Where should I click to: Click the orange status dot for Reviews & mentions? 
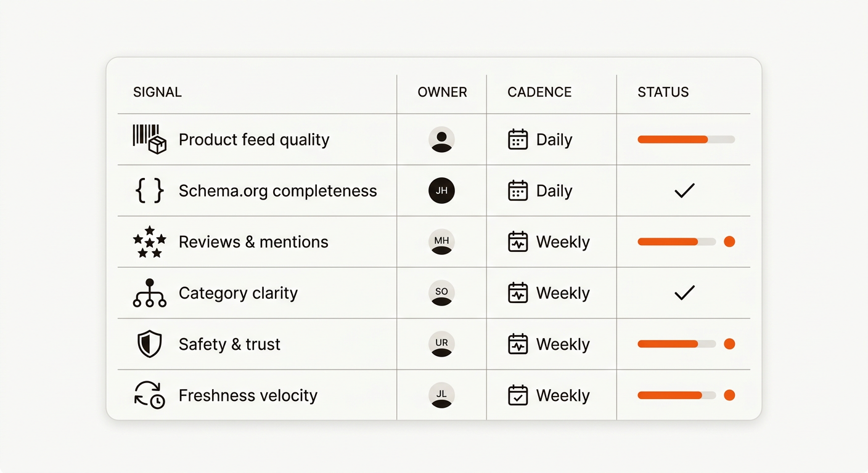(x=729, y=242)
